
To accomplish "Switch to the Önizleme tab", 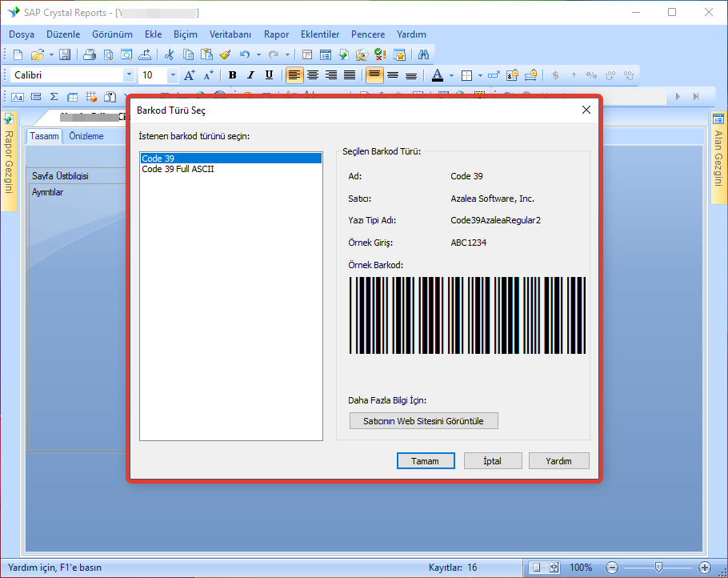I will tap(86, 136).
